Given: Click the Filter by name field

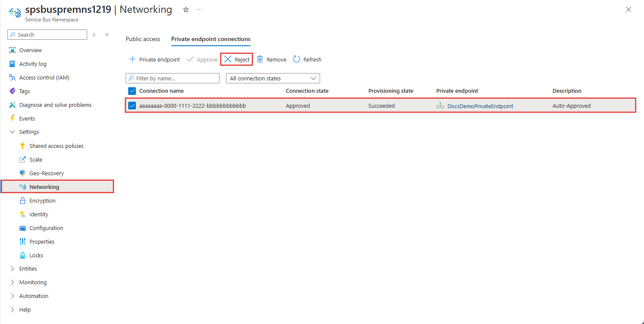Looking at the screenshot, I should point(173,78).
